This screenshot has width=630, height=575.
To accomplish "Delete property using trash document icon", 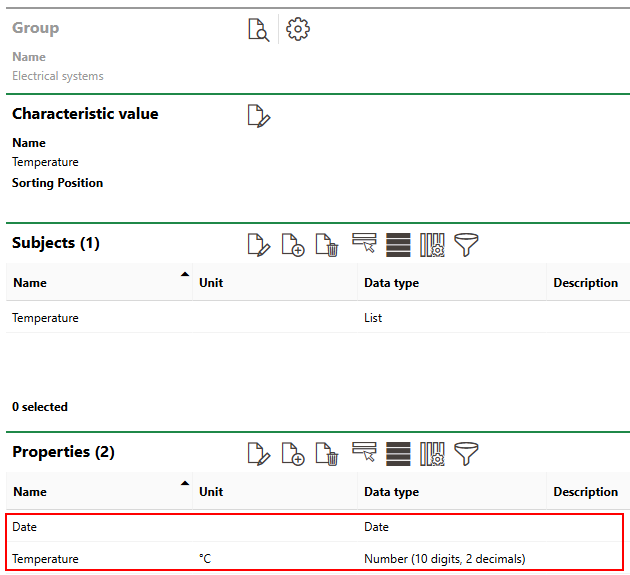I will [325, 454].
